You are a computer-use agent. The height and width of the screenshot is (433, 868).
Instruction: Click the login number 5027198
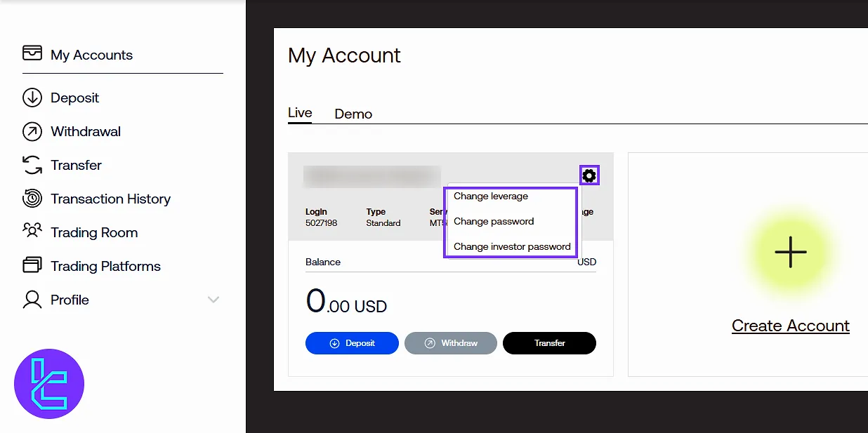pos(322,223)
